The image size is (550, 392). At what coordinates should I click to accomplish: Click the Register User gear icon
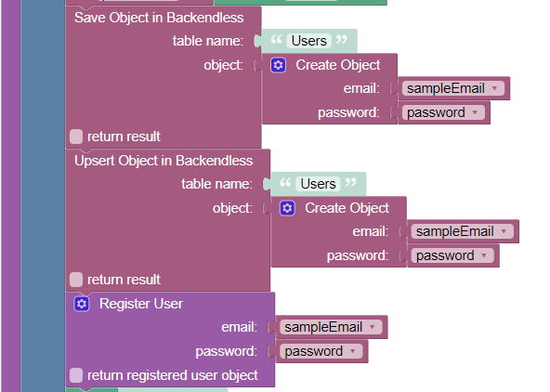click(82, 304)
